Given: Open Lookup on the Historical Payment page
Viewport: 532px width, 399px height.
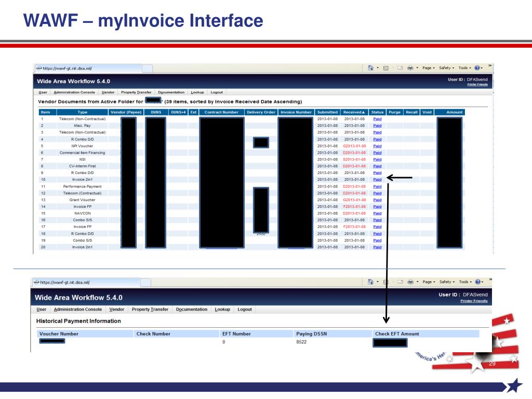Looking at the screenshot, I should [222, 310].
